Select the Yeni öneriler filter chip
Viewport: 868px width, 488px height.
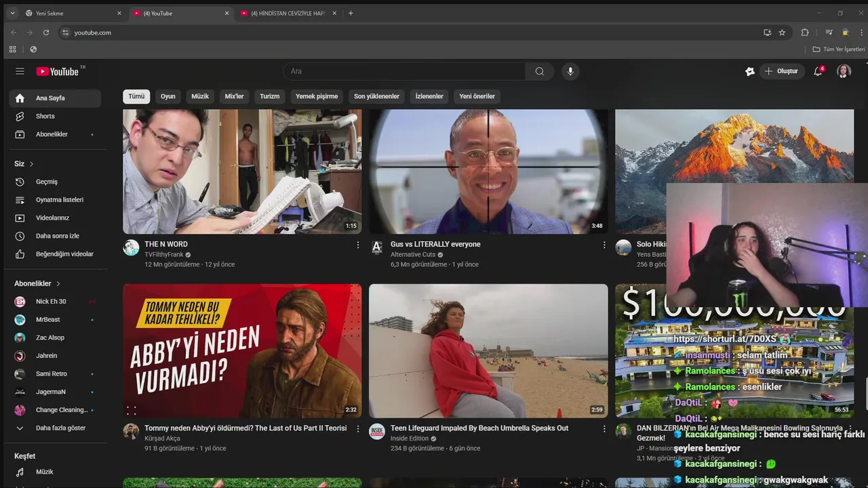coord(477,96)
